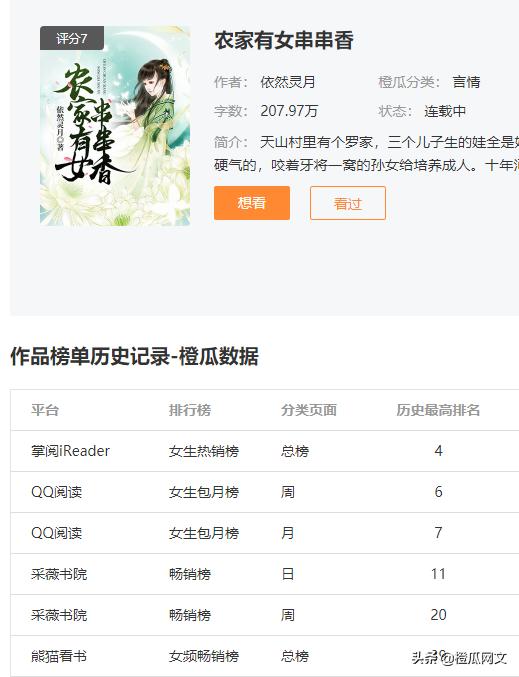The height and width of the screenshot is (677, 519).
Task: Select 采薇书院 cell in the rank 20 row
Action: [x=59, y=615]
